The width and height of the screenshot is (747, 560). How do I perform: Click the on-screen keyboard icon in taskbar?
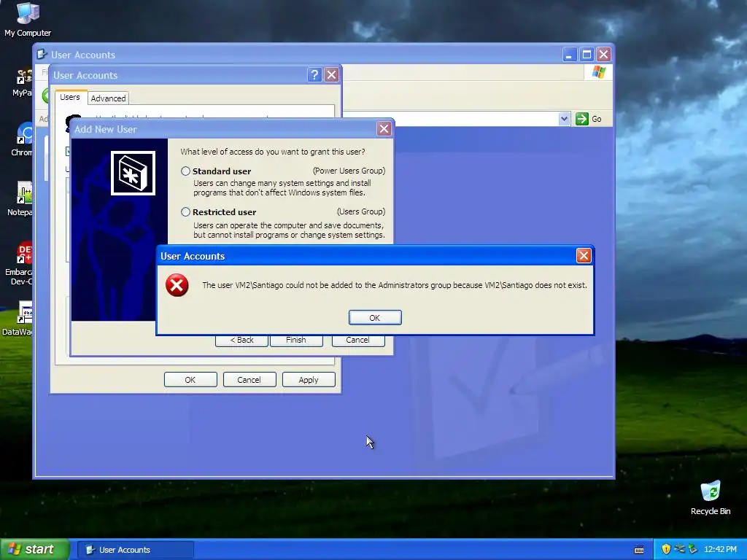[639, 550]
